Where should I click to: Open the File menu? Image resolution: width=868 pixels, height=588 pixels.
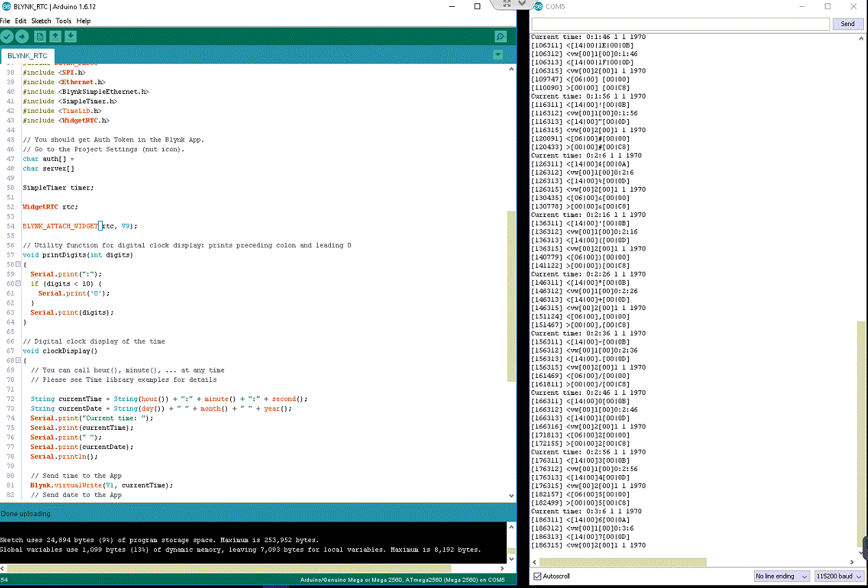point(5,21)
